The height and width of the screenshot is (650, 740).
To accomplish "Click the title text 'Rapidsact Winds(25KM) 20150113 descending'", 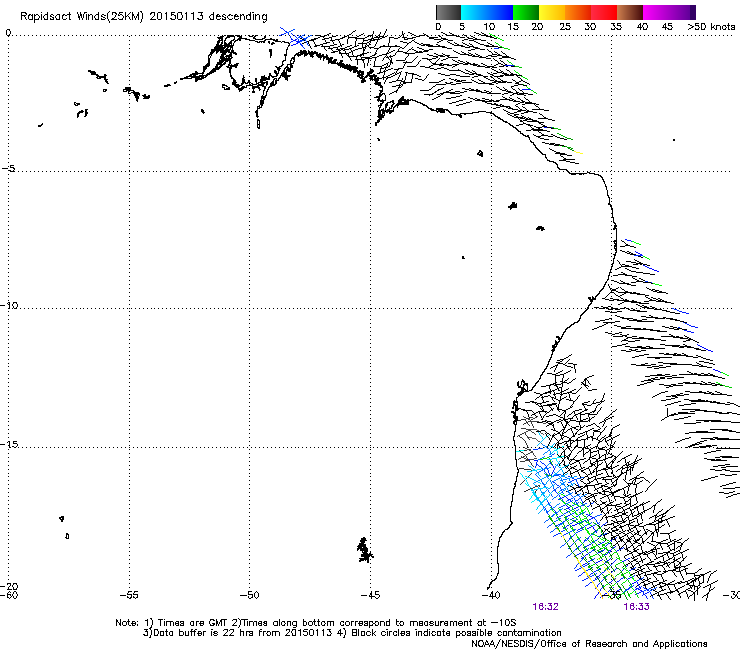I will pyautogui.click(x=143, y=17).
